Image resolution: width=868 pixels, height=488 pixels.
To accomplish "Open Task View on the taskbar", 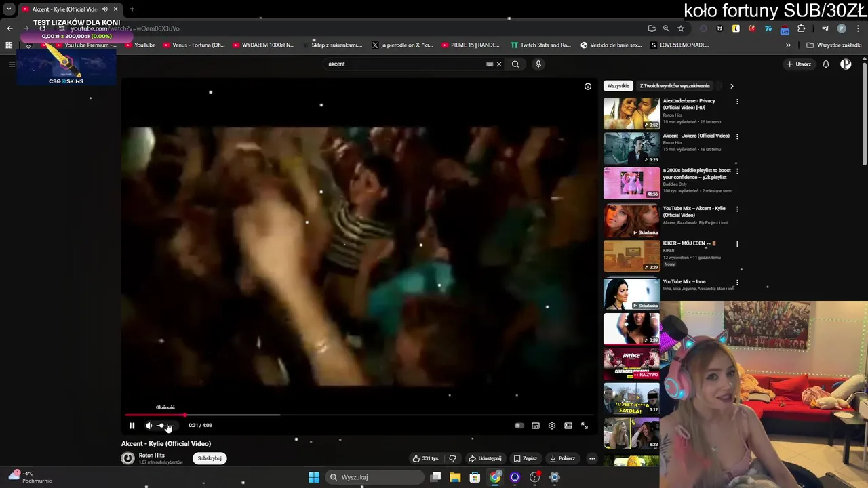I will 436,477.
